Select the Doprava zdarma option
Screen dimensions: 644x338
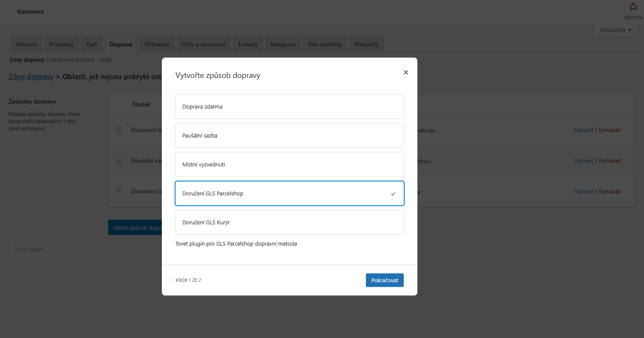click(x=290, y=106)
